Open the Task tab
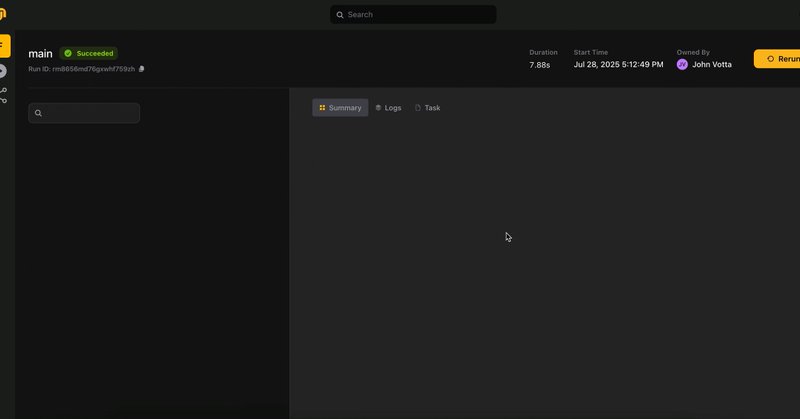800x419 pixels. [428, 108]
